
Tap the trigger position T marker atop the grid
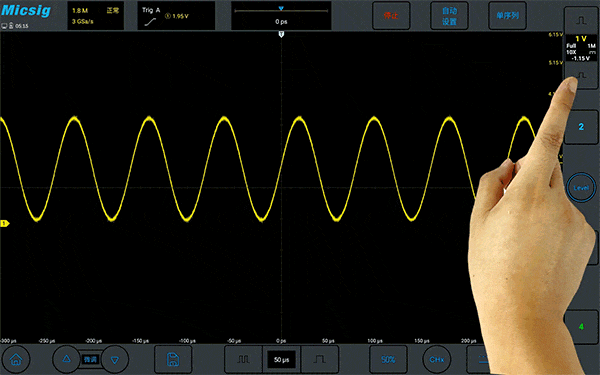click(281, 34)
